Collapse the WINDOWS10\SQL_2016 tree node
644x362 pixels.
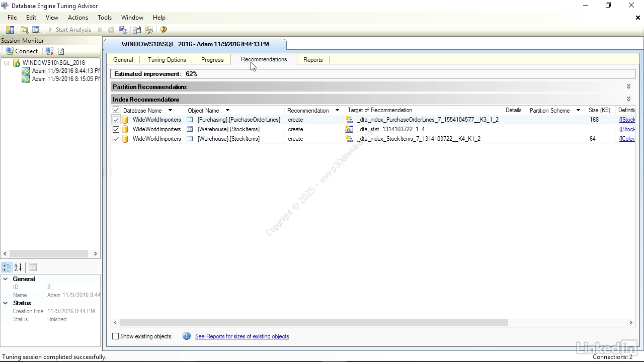(x=7, y=63)
